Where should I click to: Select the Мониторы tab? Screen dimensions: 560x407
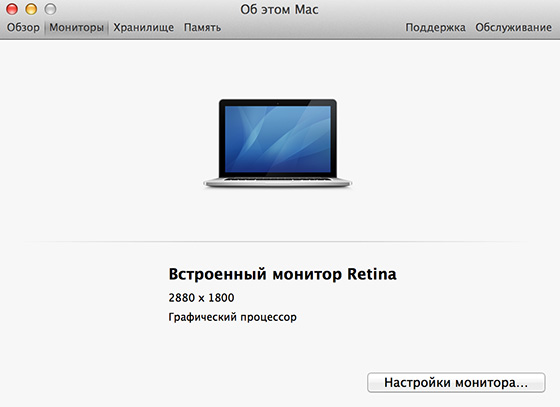[x=76, y=27]
